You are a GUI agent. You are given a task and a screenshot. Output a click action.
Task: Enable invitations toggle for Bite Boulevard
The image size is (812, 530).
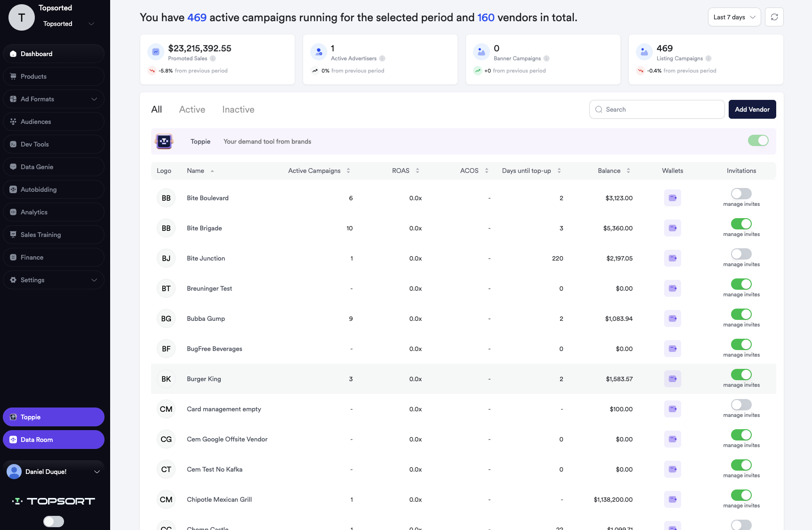coord(741,194)
